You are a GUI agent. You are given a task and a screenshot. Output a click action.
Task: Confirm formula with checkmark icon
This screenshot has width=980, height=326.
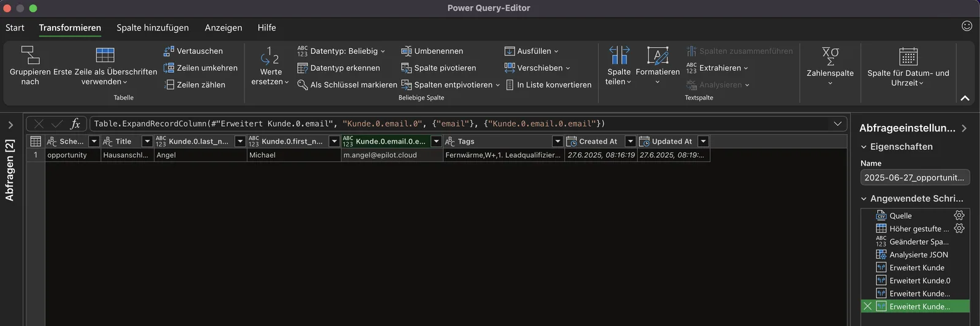pos(56,124)
